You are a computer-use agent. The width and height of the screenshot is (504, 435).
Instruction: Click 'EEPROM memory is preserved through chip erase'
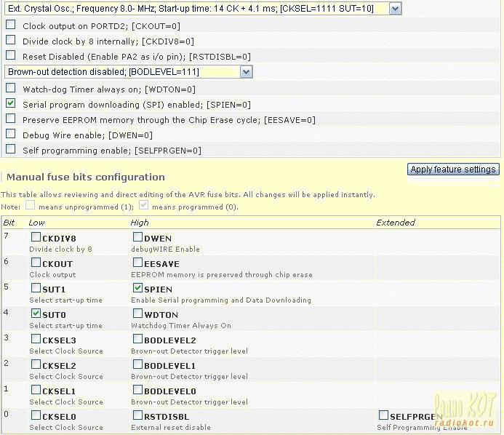click(222, 274)
